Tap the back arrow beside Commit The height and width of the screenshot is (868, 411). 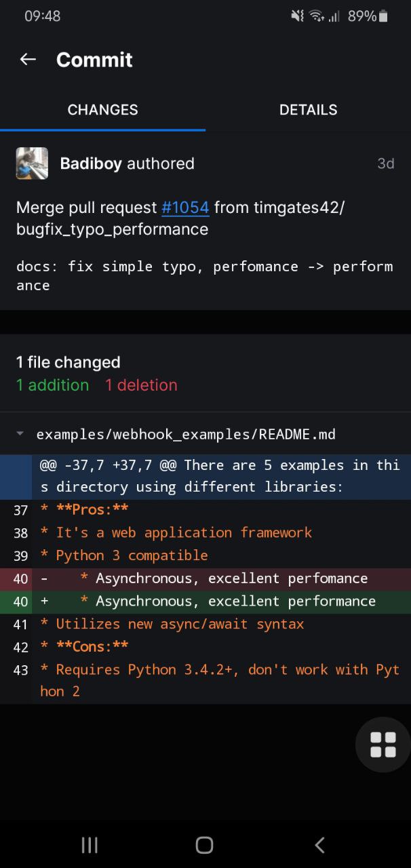coord(28,59)
